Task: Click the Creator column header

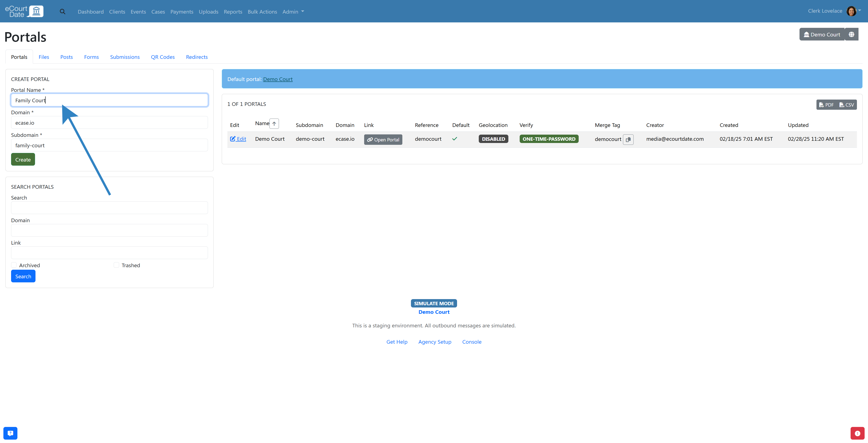Action: [655, 125]
